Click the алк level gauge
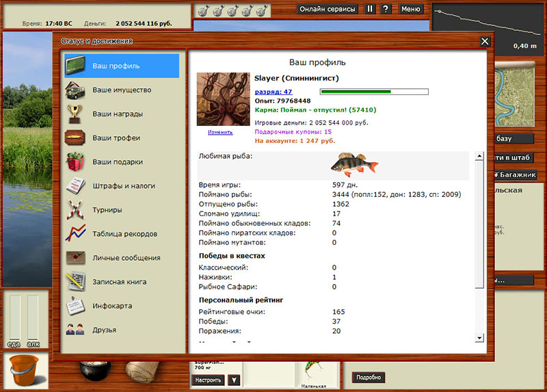 (x=33, y=317)
